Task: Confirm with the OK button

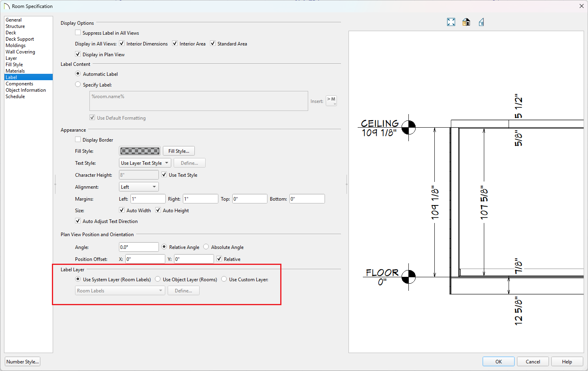Action: point(499,361)
